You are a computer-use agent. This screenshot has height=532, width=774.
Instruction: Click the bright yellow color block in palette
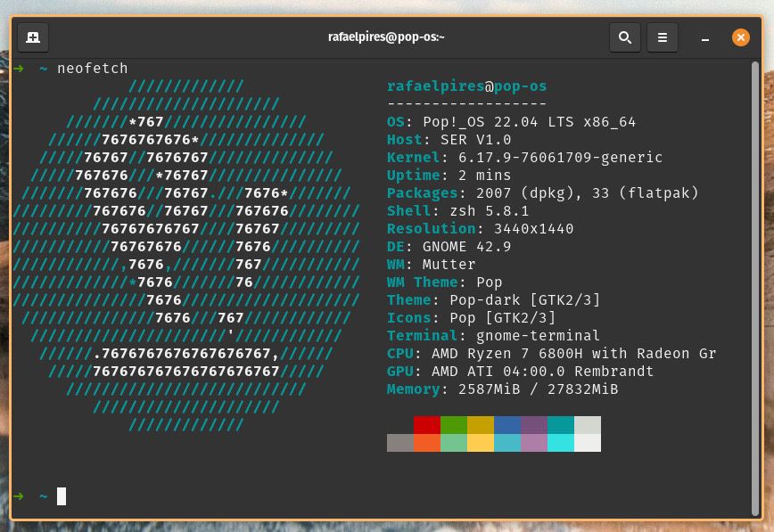coord(481,443)
